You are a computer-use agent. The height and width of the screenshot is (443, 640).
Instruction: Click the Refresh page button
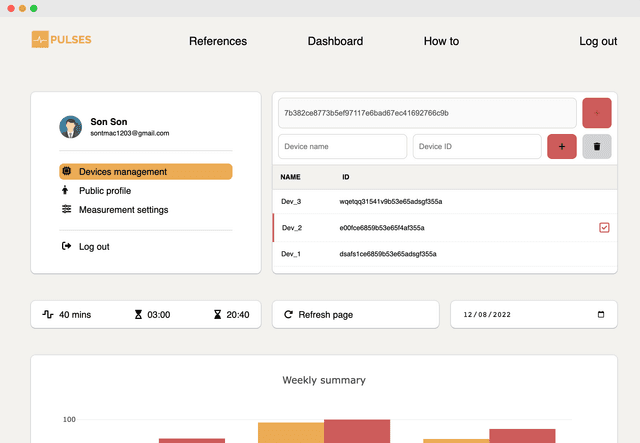355,314
